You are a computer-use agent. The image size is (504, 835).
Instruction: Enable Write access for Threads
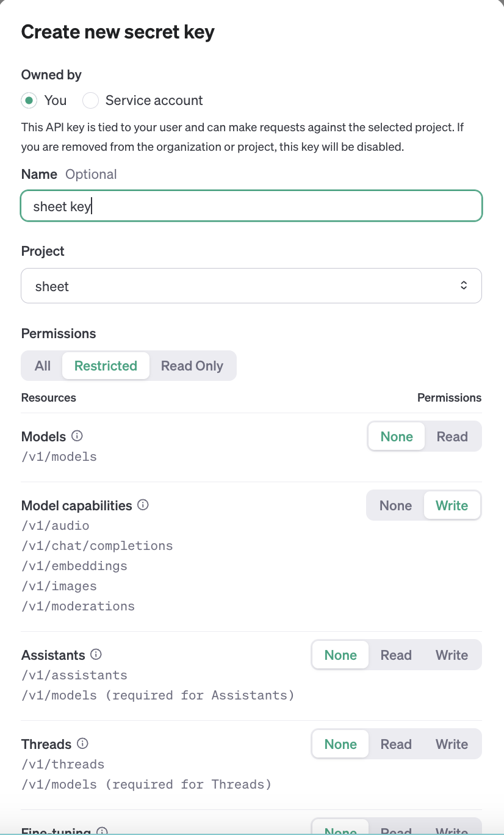click(452, 743)
